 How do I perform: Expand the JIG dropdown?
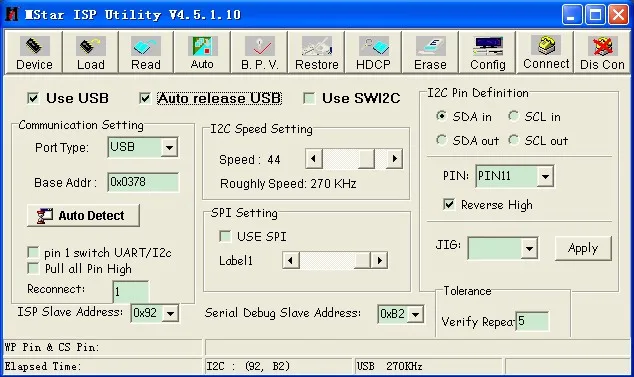(x=529, y=248)
